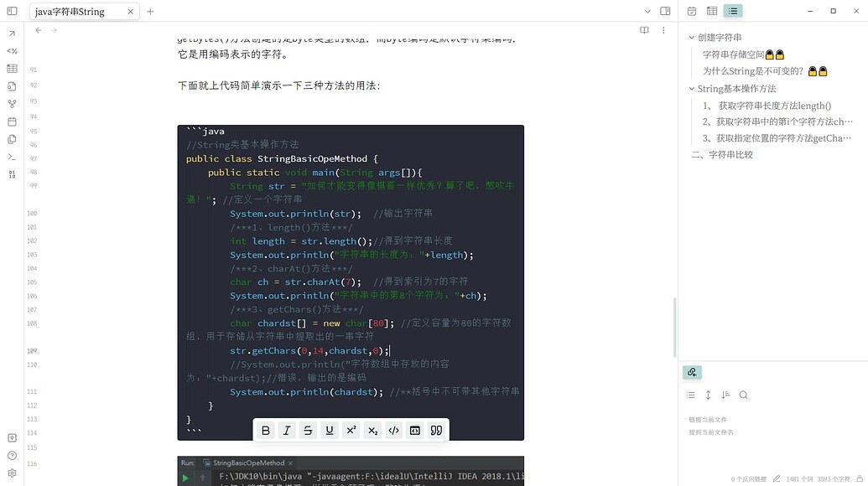Open the calendar icon in left ribbon

pyautogui.click(x=12, y=121)
